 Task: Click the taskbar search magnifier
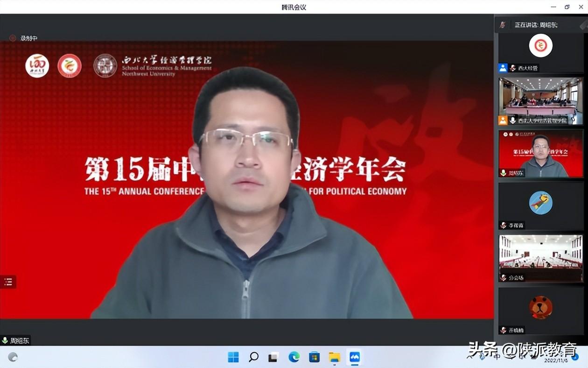pyautogui.click(x=253, y=358)
